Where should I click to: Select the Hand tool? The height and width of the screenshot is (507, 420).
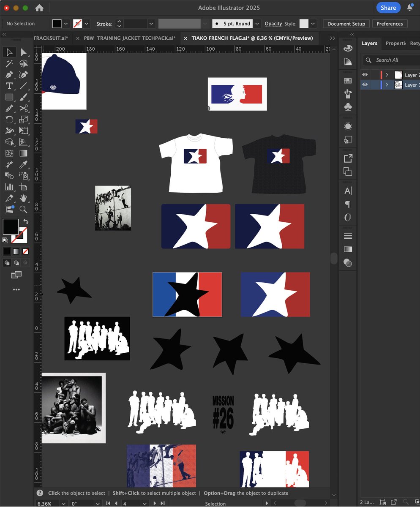coord(24,198)
